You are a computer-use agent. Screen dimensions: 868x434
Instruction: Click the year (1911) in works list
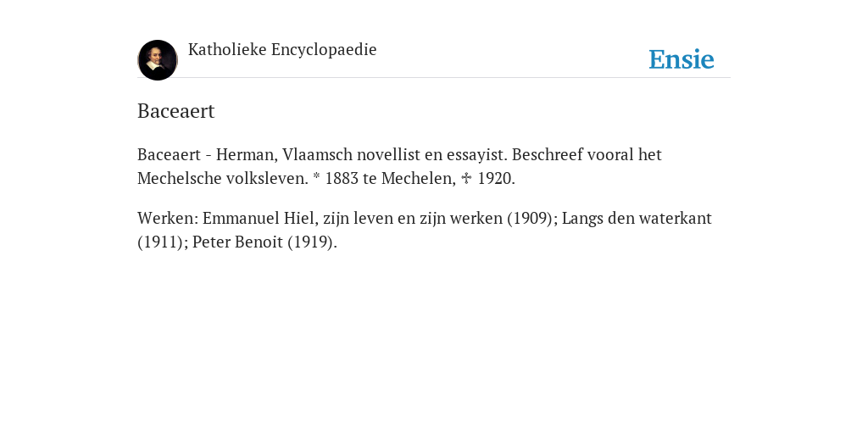160,242
